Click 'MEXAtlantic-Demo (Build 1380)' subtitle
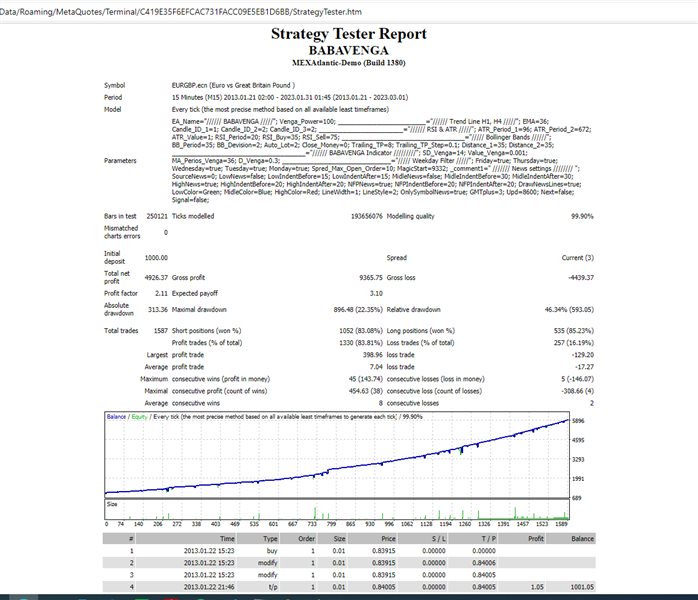Viewport: 698px width, 600px height. tap(349, 63)
